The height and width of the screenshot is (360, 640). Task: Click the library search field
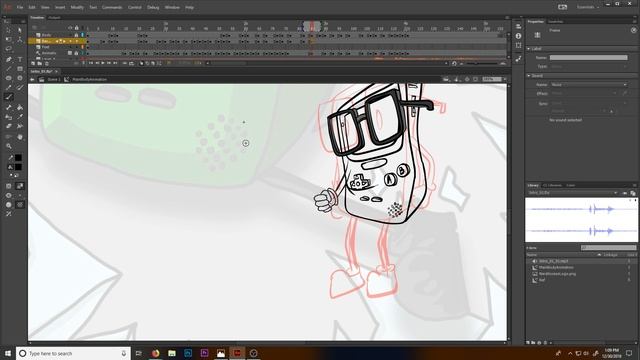coord(609,248)
